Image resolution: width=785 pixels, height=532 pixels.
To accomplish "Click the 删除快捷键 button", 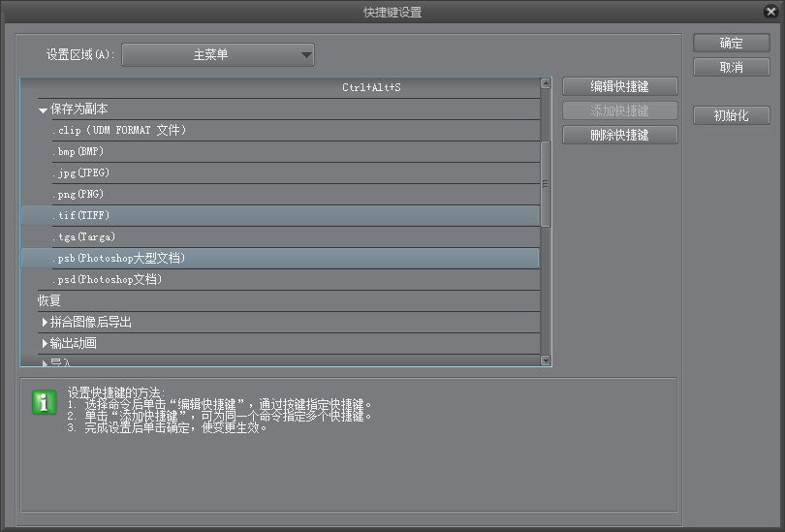I will tap(619, 136).
